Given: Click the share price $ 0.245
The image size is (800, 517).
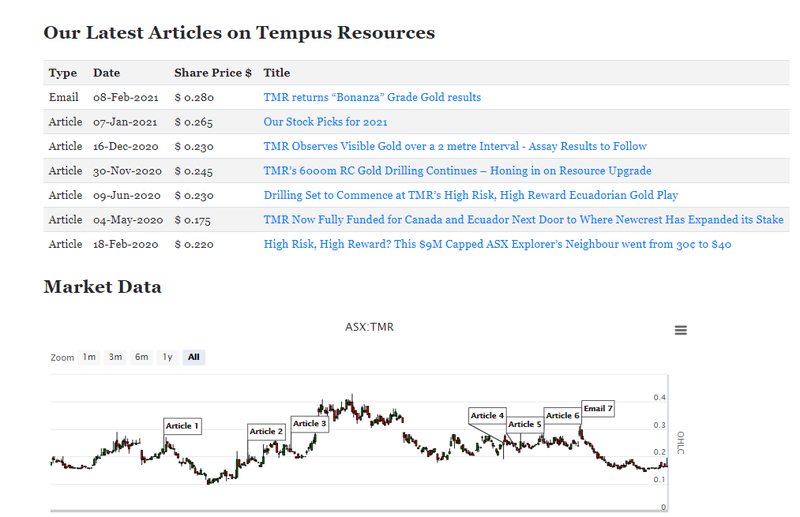Looking at the screenshot, I should click(193, 171).
